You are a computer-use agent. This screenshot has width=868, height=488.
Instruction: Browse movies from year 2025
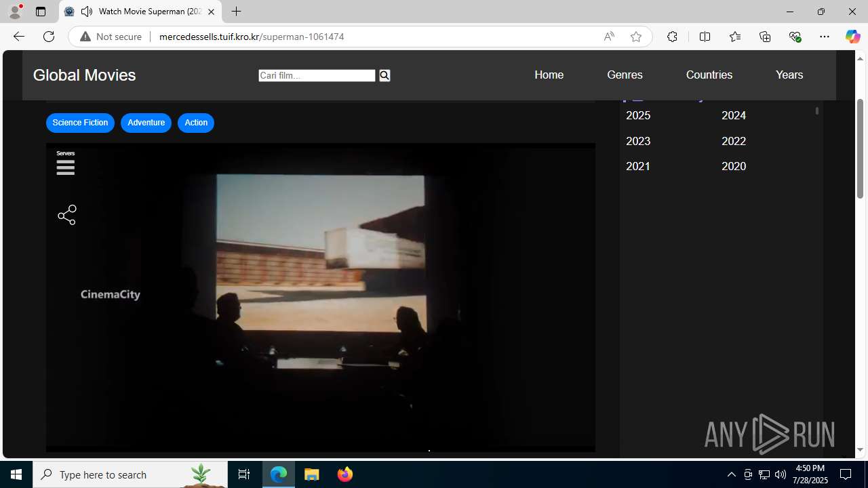[638, 115]
